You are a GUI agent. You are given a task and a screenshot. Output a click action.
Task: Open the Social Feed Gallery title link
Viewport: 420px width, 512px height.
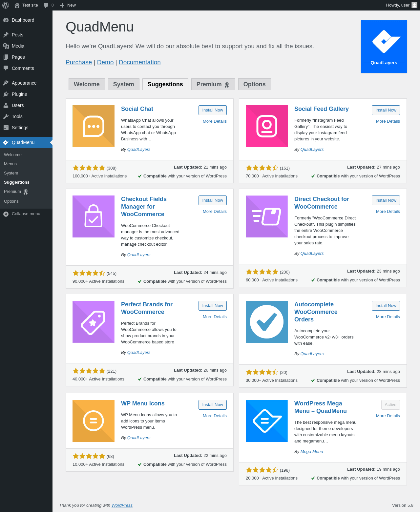click(x=322, y=109)
